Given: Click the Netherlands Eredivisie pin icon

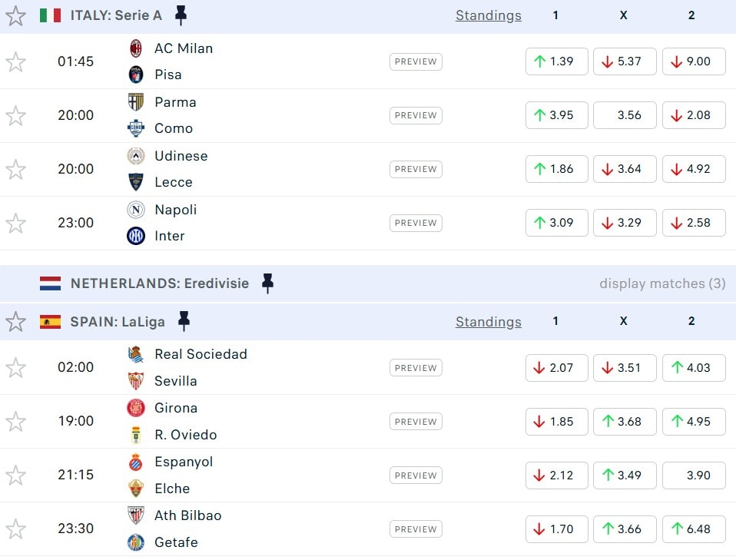Looking at the screenshot, I should pos(267,283).
